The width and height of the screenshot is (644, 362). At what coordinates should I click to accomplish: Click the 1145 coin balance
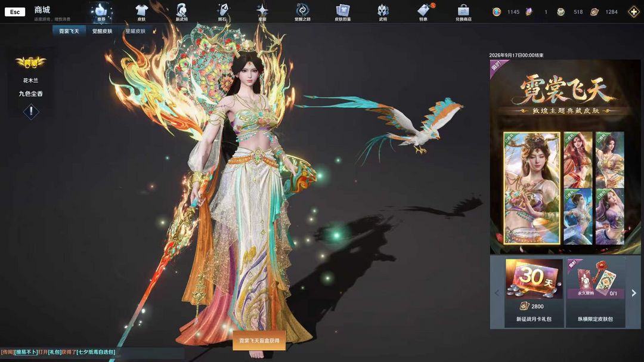click(513, 12)
